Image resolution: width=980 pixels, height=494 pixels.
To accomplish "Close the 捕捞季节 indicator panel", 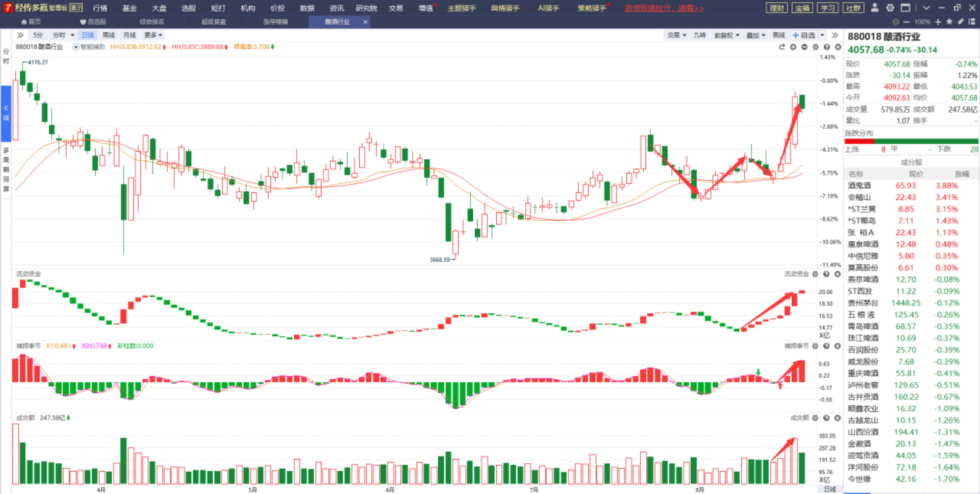I will pos(837,346).
